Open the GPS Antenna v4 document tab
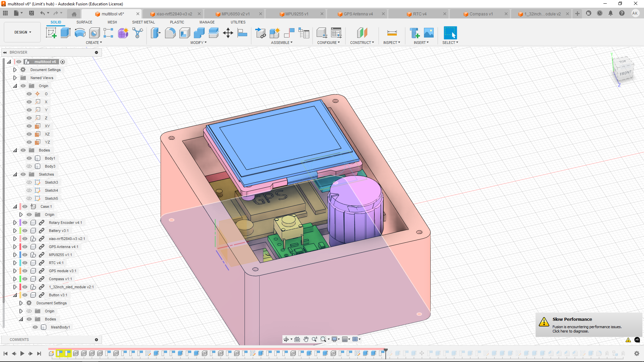 (358, 14)
